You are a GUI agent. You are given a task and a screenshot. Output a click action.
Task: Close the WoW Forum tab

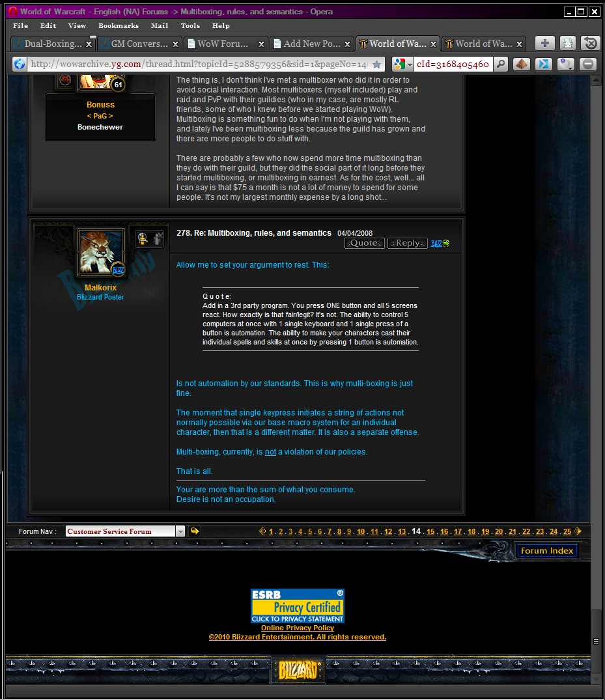coord(262,44)
